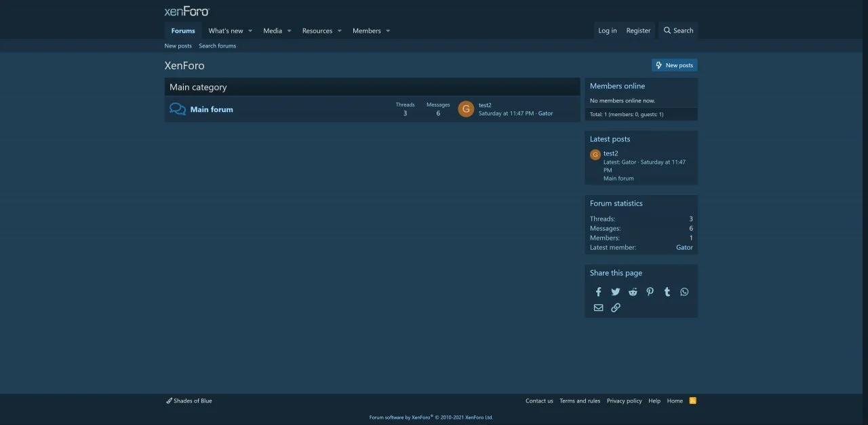Switch to the Forums tab

(183, 31)
